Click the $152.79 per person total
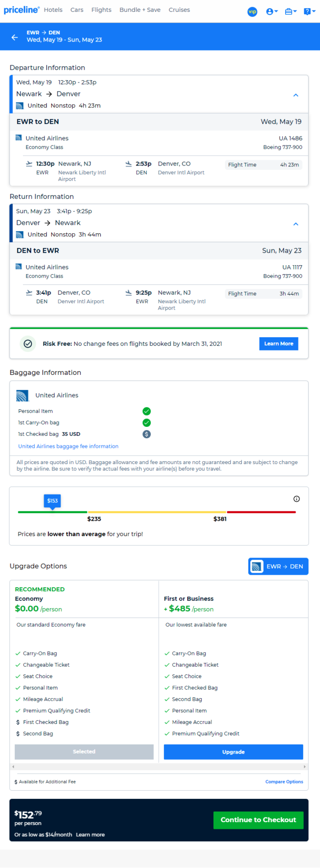This screenshot has width=320, height=868. 28,815
